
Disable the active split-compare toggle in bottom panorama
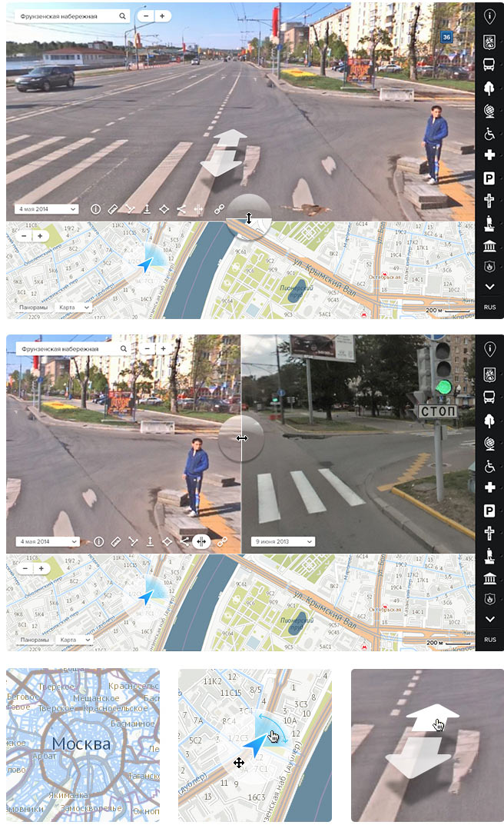pos(201,541)
